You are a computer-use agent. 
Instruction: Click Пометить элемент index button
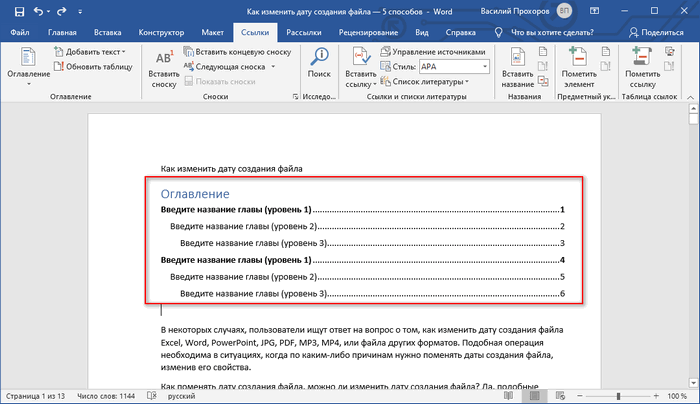(x=579, y=67)
